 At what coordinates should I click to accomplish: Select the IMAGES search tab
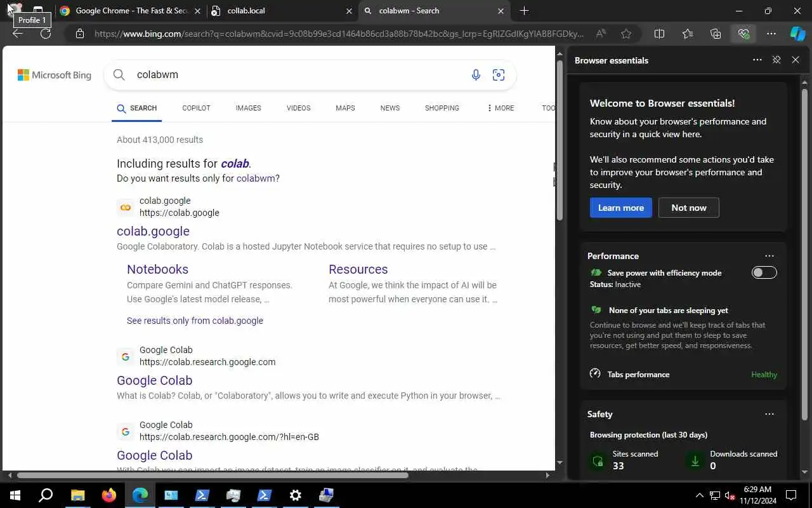[248, 108]
